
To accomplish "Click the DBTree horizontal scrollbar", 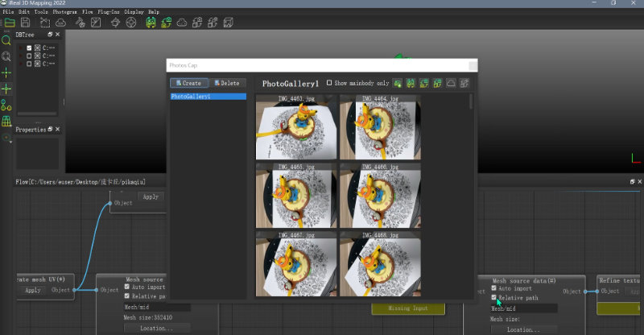I will (x=37, y=114).
